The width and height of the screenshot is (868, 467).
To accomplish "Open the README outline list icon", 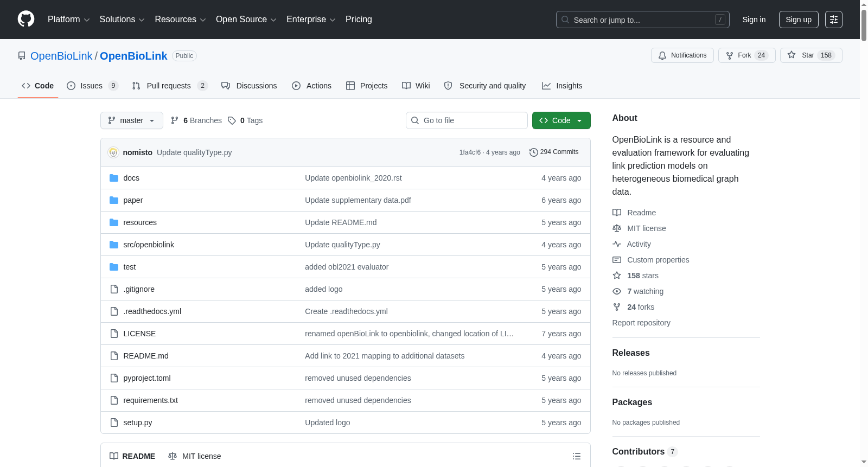I will [577, 456].
